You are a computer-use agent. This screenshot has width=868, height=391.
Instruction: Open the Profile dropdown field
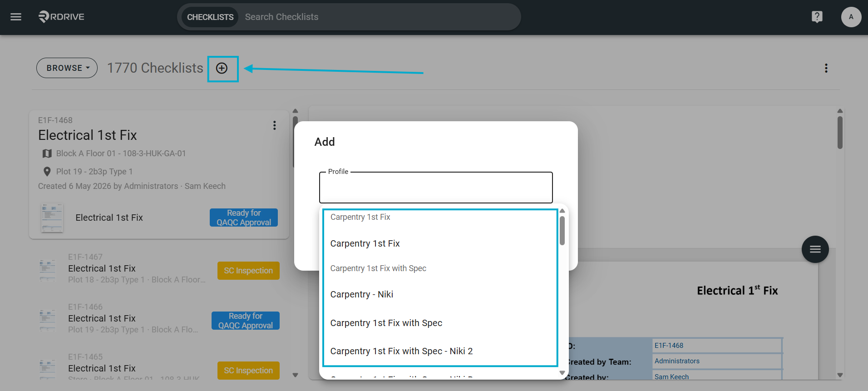click(x=436, y=188)
